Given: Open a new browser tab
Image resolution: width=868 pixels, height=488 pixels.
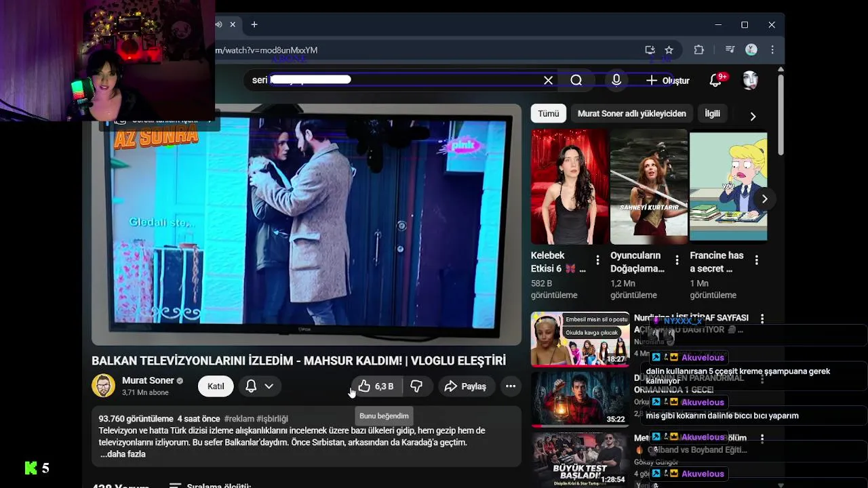Looking at the screenshot, I should pyautogui.click(x=254, y=24).
